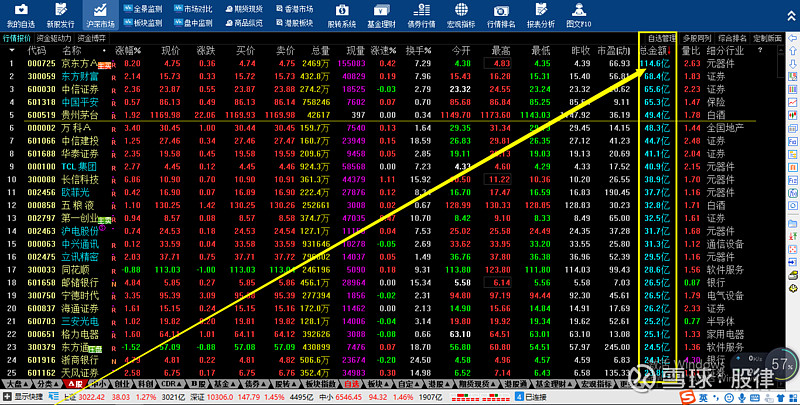Open 多股同列 view
The width and height of the screenshot is (800, 405).
(697, 38)
